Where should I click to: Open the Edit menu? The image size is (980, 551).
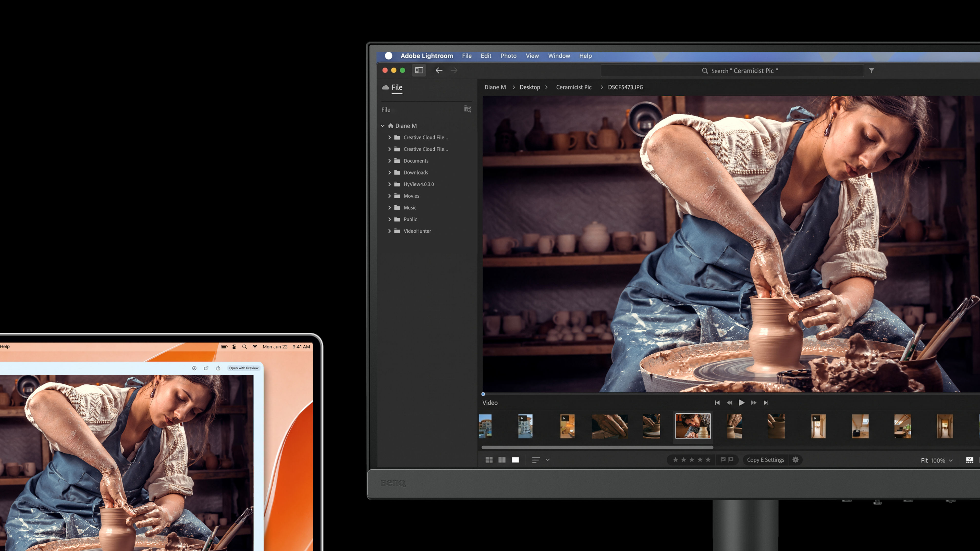coord(486,56)
